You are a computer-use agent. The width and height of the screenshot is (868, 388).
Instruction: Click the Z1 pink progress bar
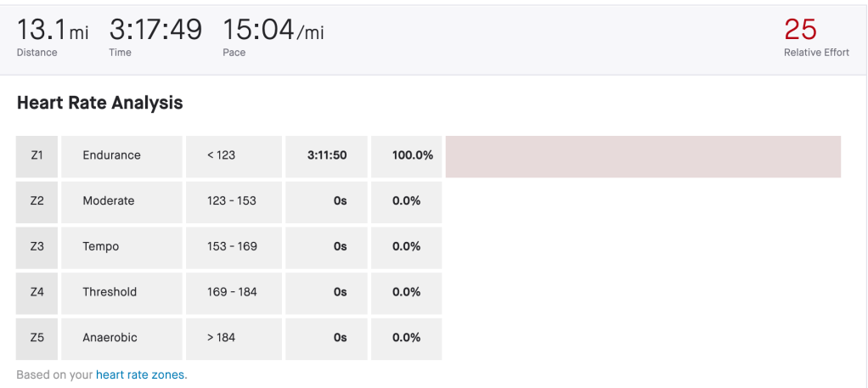[x=643, y=156]
